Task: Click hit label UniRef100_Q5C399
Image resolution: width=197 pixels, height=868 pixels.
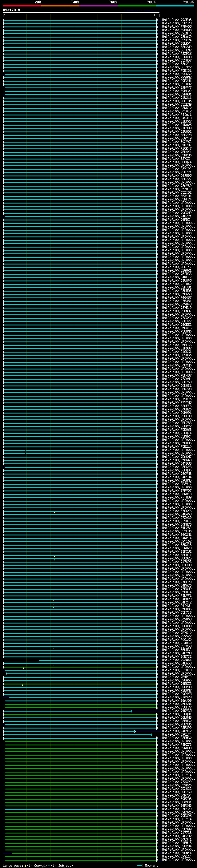Action: pyautogui.click(x=176, y=829)
